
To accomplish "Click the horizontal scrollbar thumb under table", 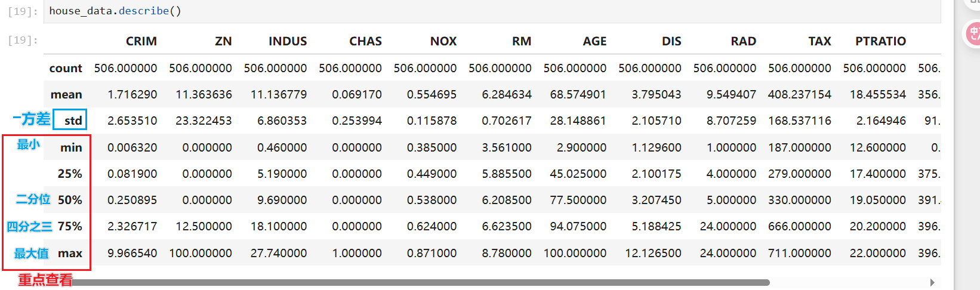I will coord(418,282).
